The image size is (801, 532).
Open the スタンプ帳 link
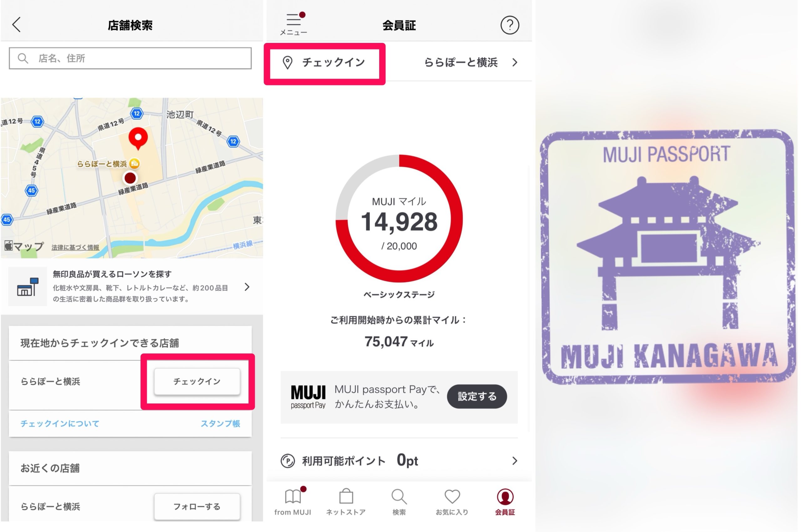pyautogui.click(x=221, y=423)
